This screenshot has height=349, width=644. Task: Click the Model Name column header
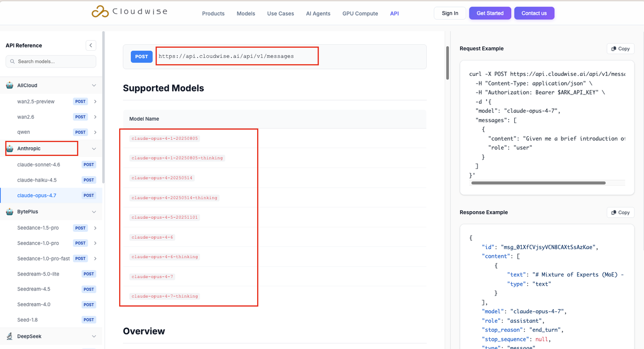(144, 119)
